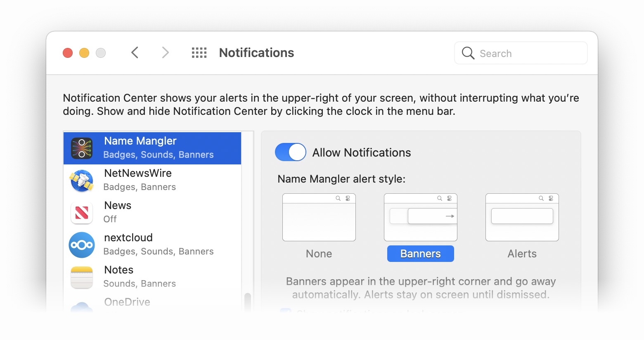Select the None alert style preview

pos(319,217)
